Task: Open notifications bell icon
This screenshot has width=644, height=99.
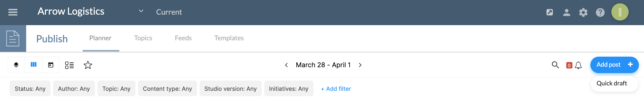Action: pos(578,65)
